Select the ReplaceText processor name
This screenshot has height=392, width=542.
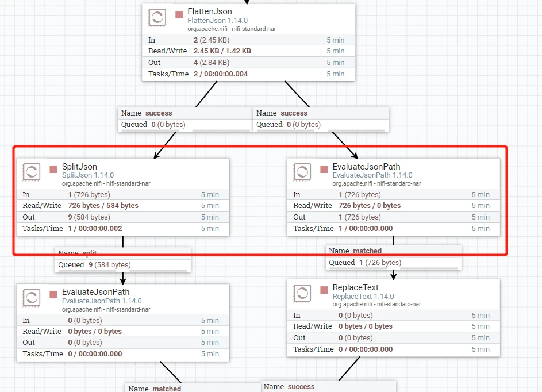click(355, 287)
